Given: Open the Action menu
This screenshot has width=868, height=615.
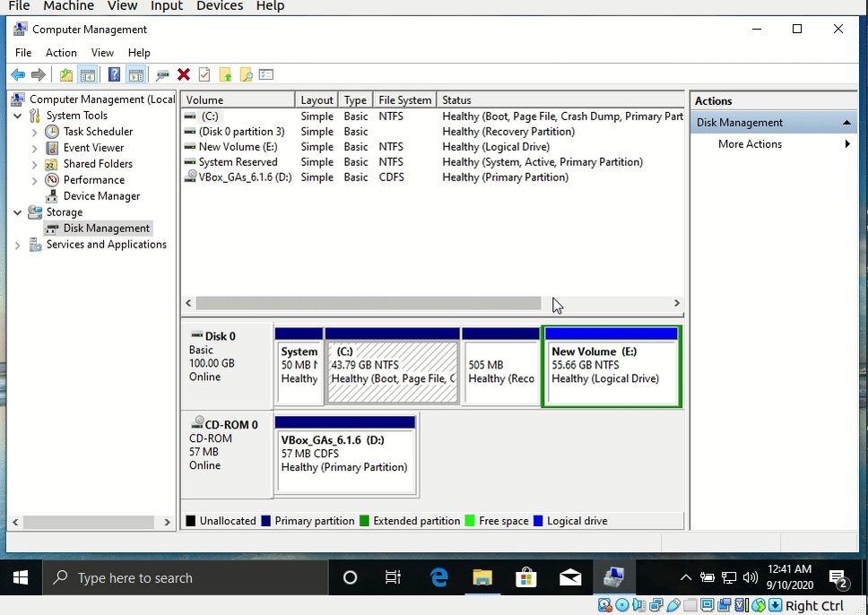Looking at the screenshot, I should [61, 53].
